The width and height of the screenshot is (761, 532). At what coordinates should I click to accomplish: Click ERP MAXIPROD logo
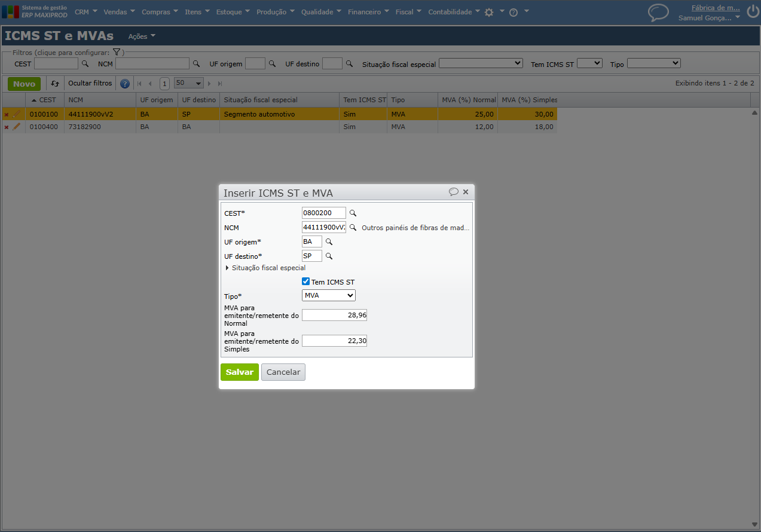click(x=35, y=12)
